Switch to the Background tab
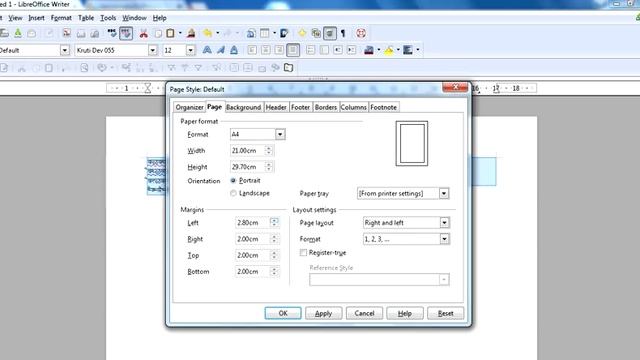The image size is (640, 360). coord(243,107)
